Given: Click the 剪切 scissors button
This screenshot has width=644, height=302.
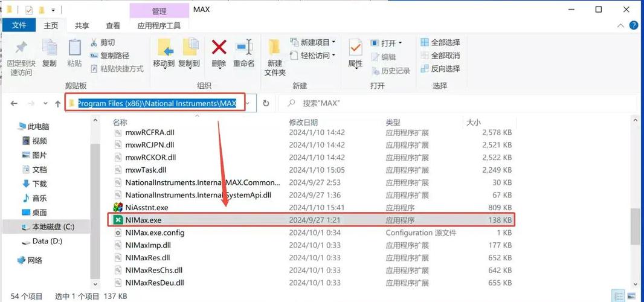Looking at the screenshot, I should point(103,42).
